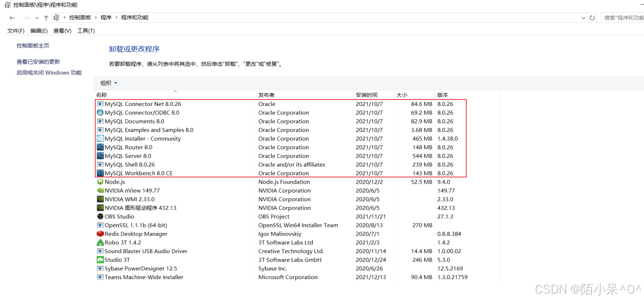Expand the address bar history dropdown
Image resolution: width=644 pixels, height=301 pixels.
(x=583, y=18)
